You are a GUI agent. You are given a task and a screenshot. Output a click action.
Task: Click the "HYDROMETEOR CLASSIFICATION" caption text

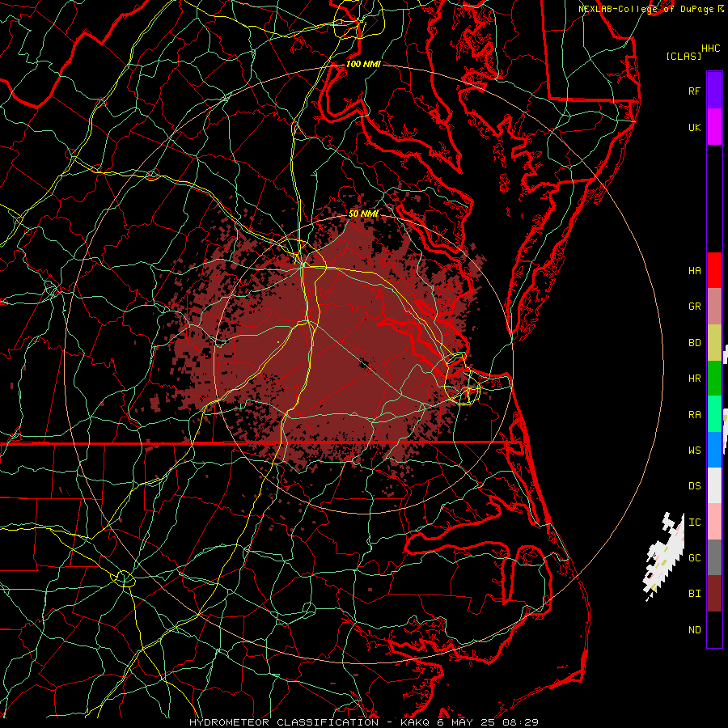[284, 722]
